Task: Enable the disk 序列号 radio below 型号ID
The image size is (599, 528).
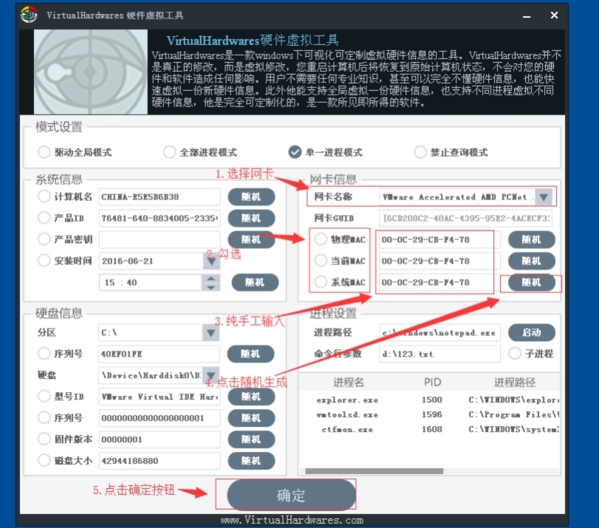Action: [44, 418]
